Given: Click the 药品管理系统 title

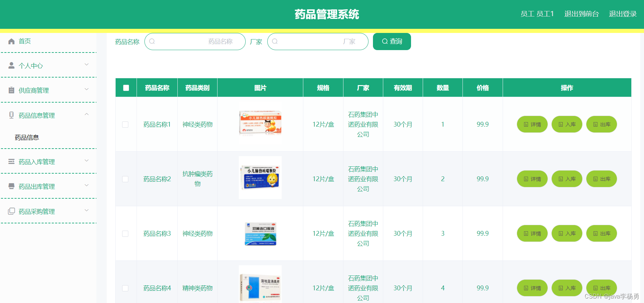Looking at the screenshot, I should [x=327, y=14].
